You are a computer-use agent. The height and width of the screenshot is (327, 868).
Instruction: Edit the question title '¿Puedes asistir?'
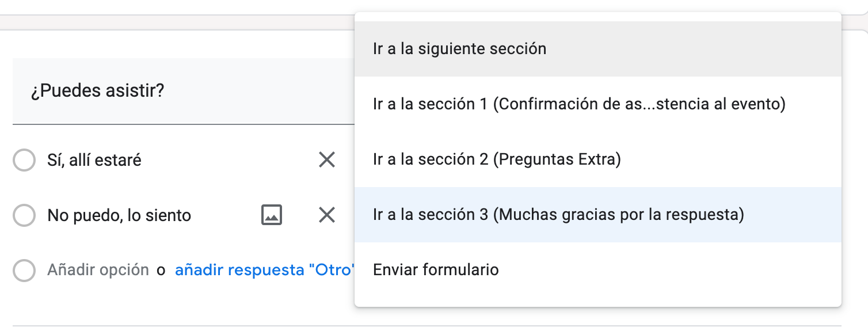pos(98,91)
